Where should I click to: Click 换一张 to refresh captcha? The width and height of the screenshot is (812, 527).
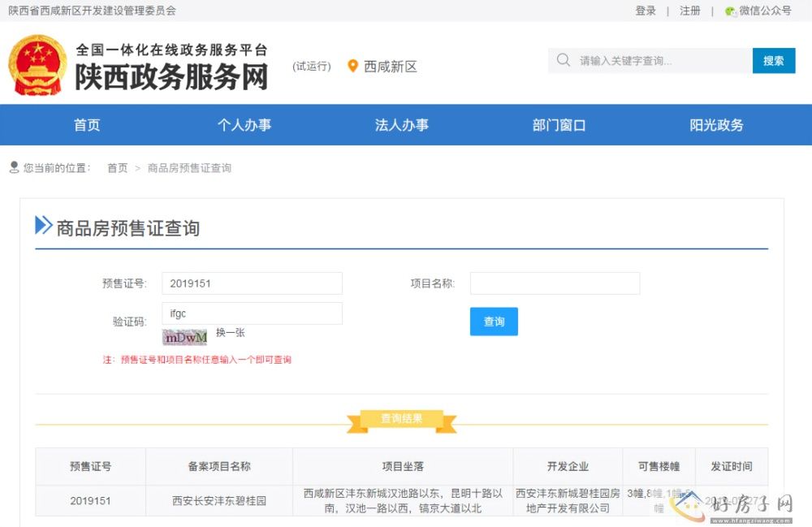231,333
